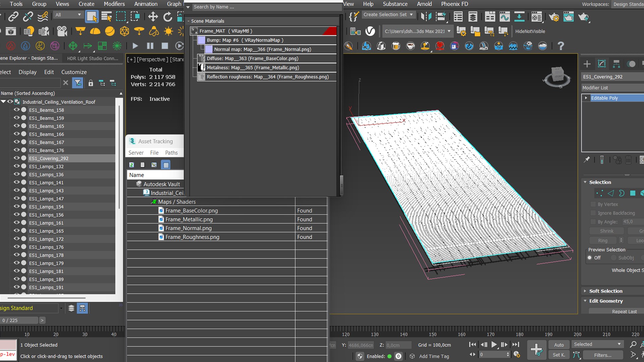The image size is (644, 362).
Task: Select the Rotate transform tool
Action: point(167,16)
